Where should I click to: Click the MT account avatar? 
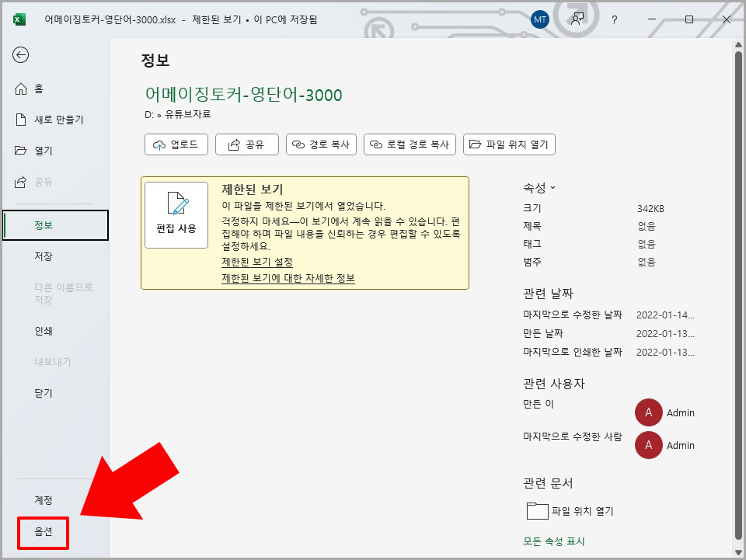pyautogui.click(x=539, y=19)
